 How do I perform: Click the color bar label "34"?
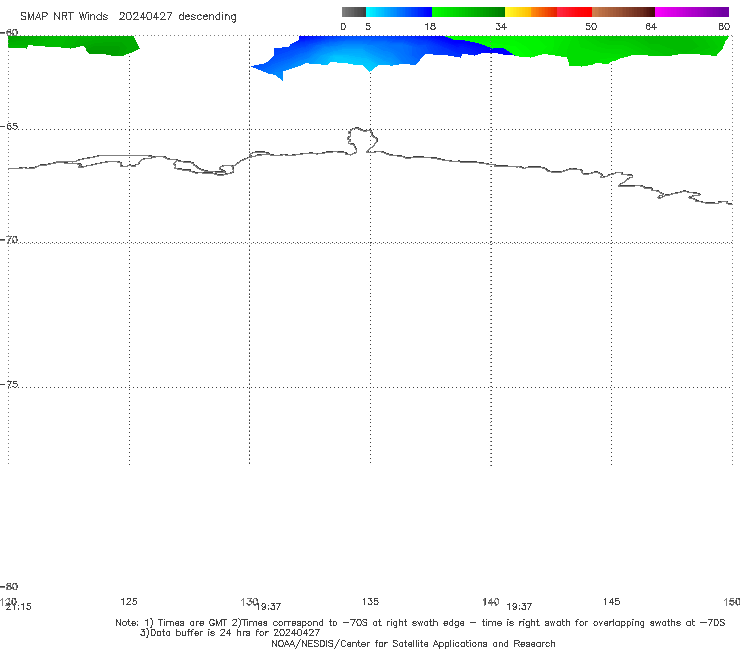(501, 27)
